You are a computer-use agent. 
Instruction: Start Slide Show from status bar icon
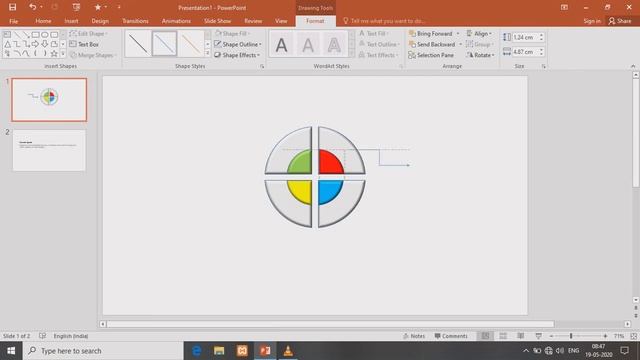(x=538, y=336)
